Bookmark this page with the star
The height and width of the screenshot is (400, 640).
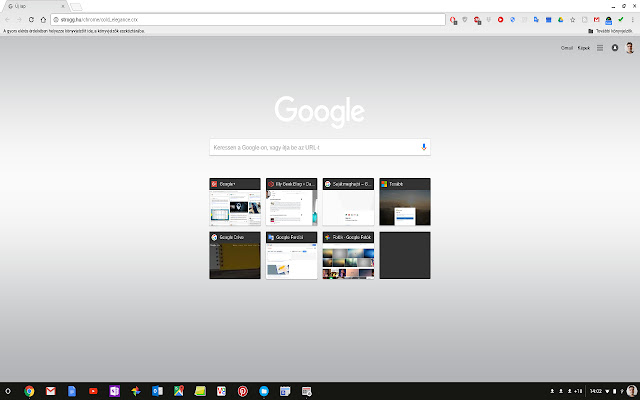click(573, 20)
